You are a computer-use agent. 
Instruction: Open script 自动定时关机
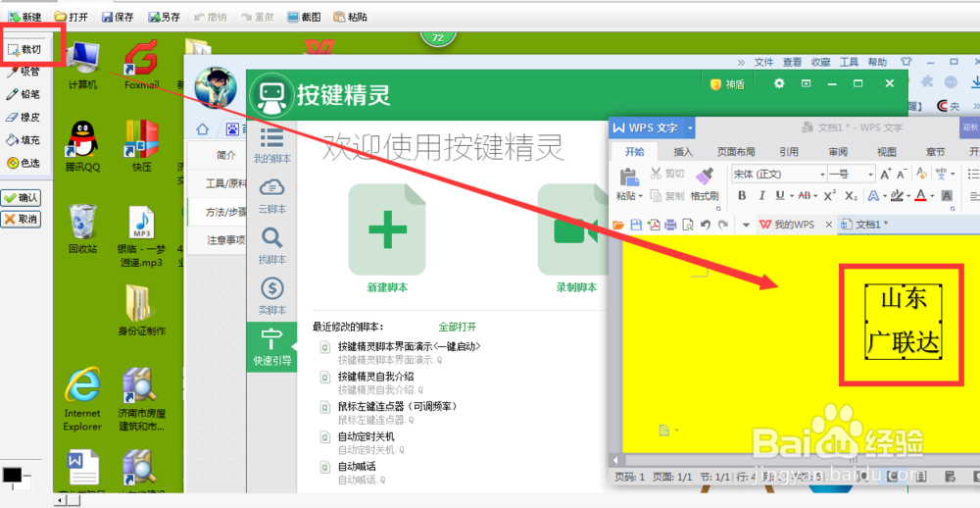click(x=367, y=436)
